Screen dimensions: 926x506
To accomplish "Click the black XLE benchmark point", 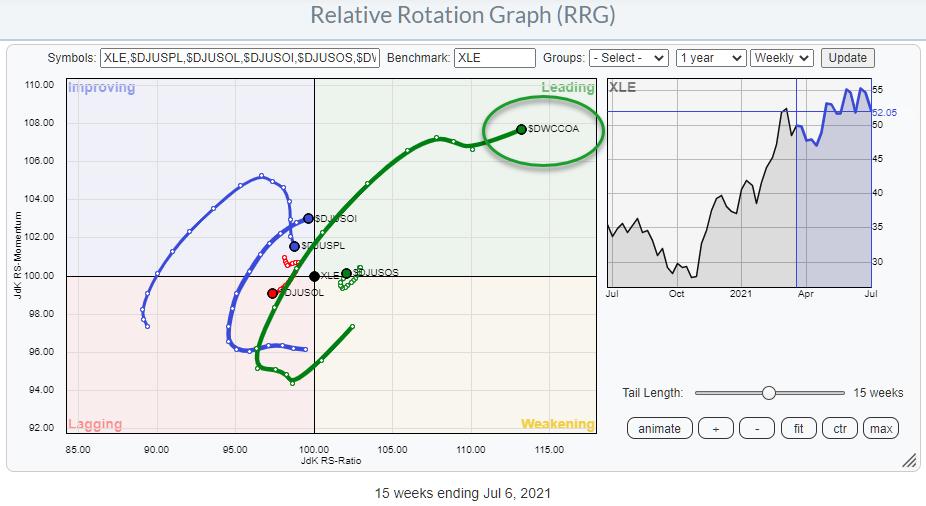I will click(314, 276).
